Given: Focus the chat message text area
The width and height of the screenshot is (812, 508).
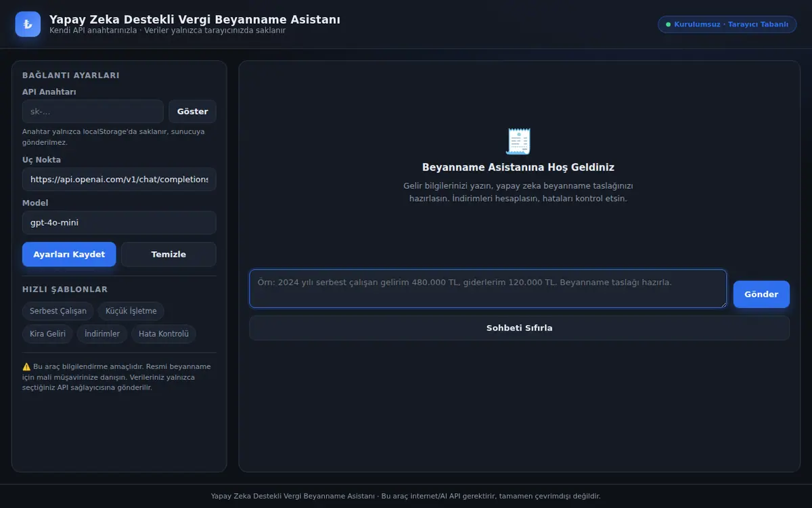Looking at the screenshot, I should pyautogui.click(x=488, y=289).
